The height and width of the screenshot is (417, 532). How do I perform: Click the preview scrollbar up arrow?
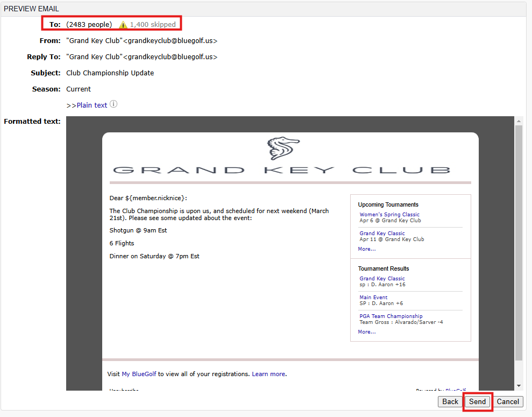[519, 121]
